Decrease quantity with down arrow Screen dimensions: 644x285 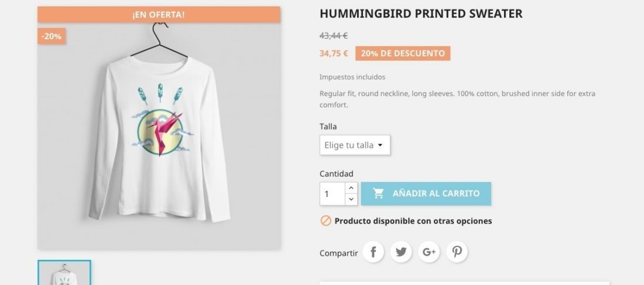click(x=351, y=199)
